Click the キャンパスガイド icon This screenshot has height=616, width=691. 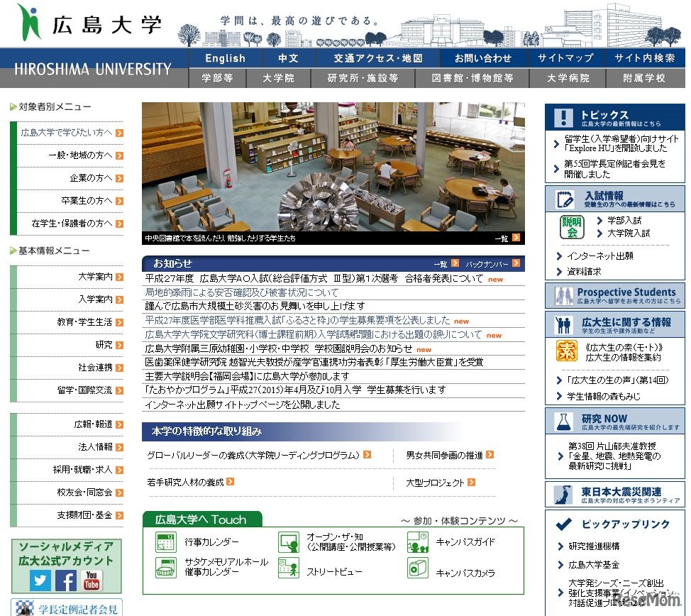[418, 542]
